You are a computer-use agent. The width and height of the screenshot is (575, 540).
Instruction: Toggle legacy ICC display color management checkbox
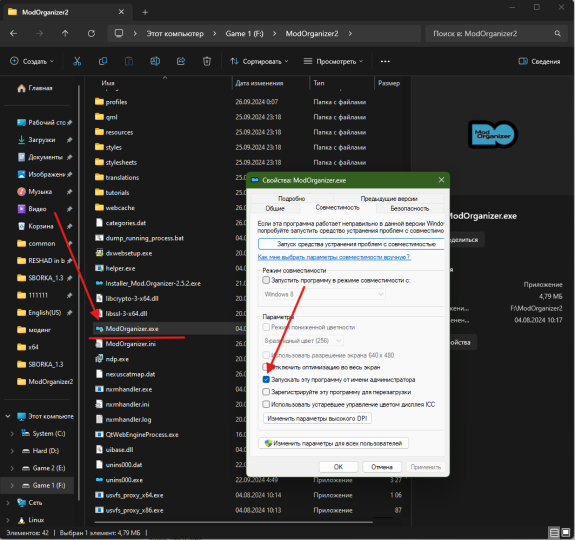point(266,405)
